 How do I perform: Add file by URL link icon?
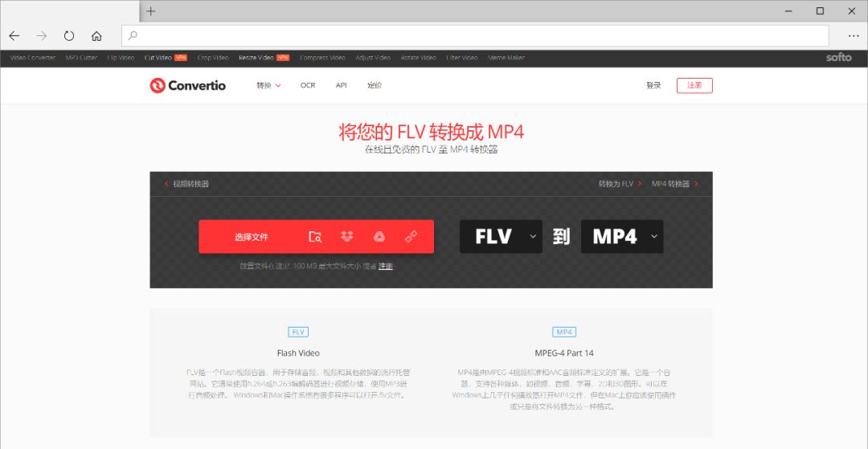coord(411,237)
